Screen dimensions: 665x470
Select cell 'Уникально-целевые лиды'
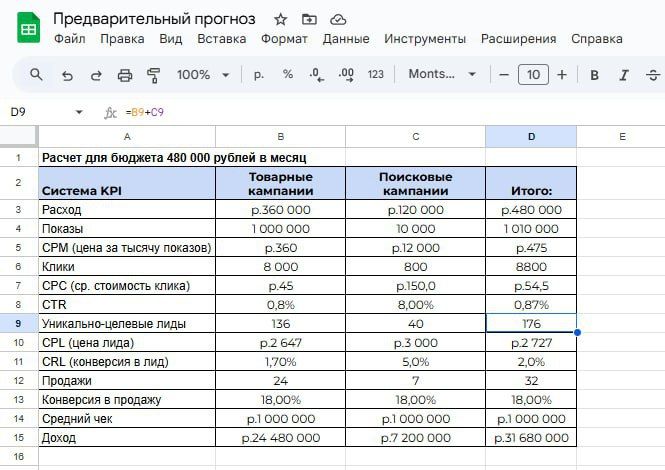point(127,323)
